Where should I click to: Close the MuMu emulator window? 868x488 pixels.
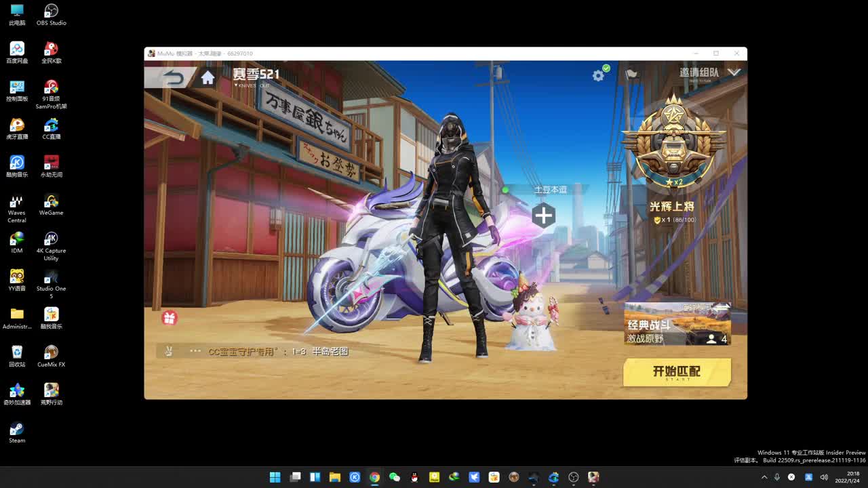736,54
